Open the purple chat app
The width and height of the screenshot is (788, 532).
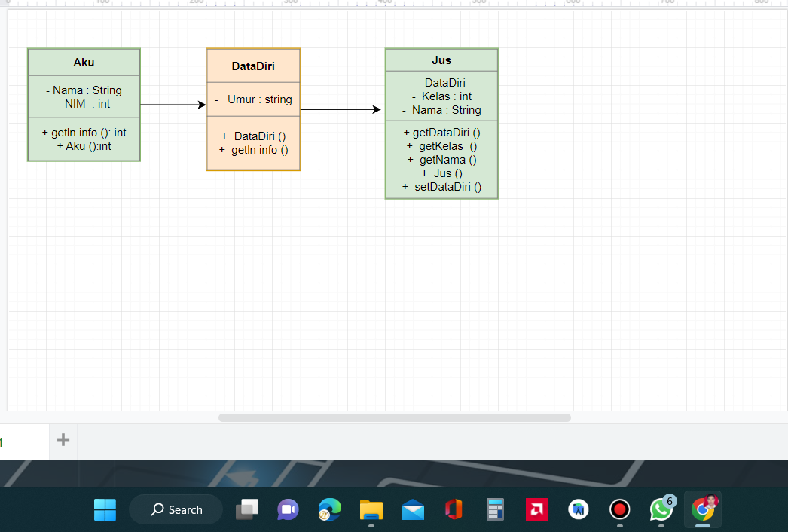[x=288, y=509]
